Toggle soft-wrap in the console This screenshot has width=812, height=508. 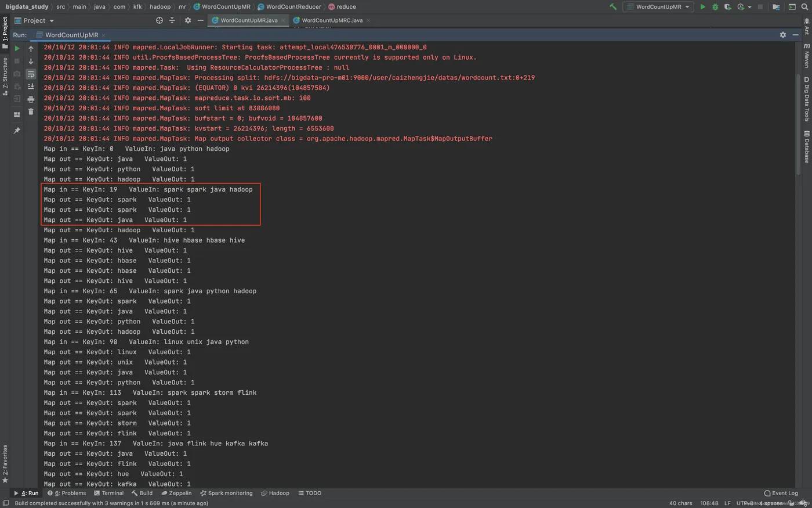tap(31, 74)
